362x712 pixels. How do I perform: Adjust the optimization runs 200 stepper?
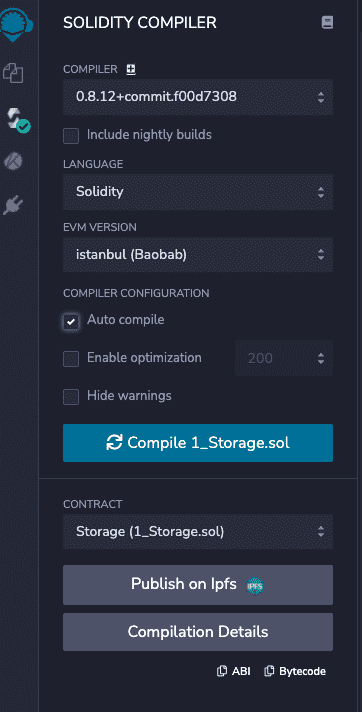284,358
